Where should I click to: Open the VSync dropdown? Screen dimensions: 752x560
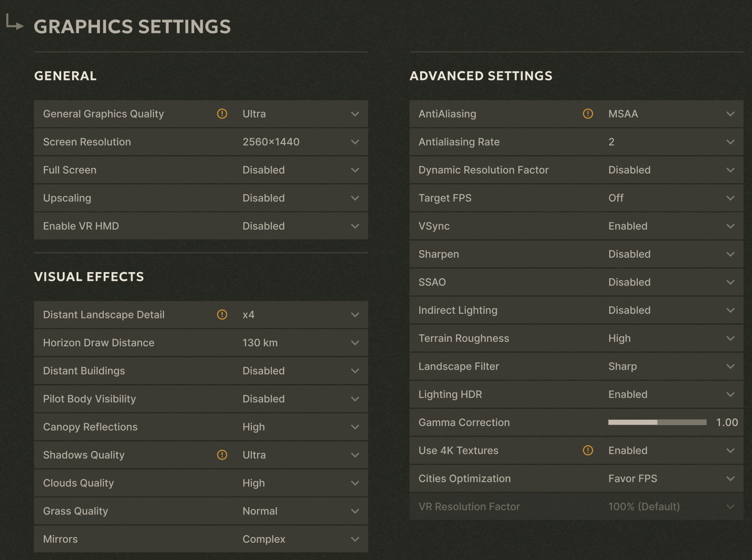(672, 226)
